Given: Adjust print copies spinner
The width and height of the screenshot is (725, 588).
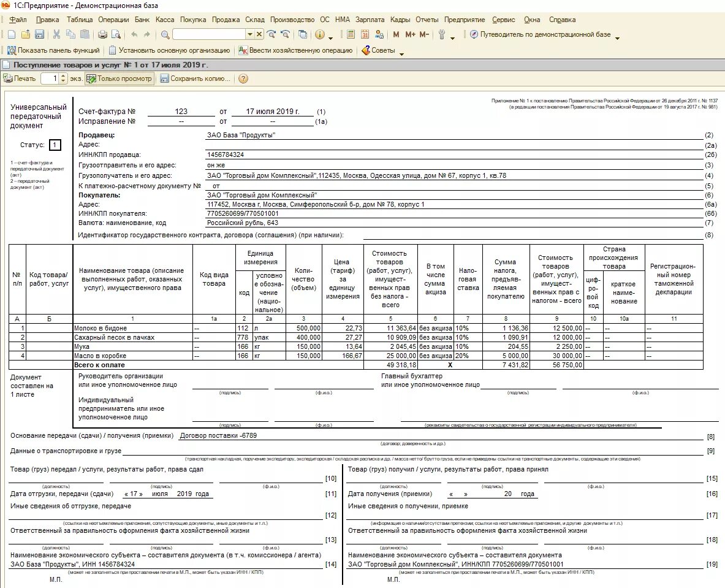Looking at the screenshot, I should (63, 78).
